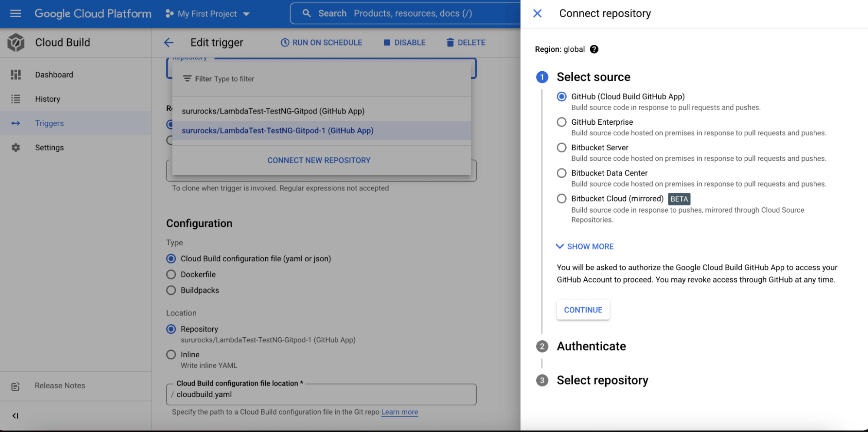Screen dimensions: 868x432
Task: Open the My First Project selector
Action: (x=208, y=13)
